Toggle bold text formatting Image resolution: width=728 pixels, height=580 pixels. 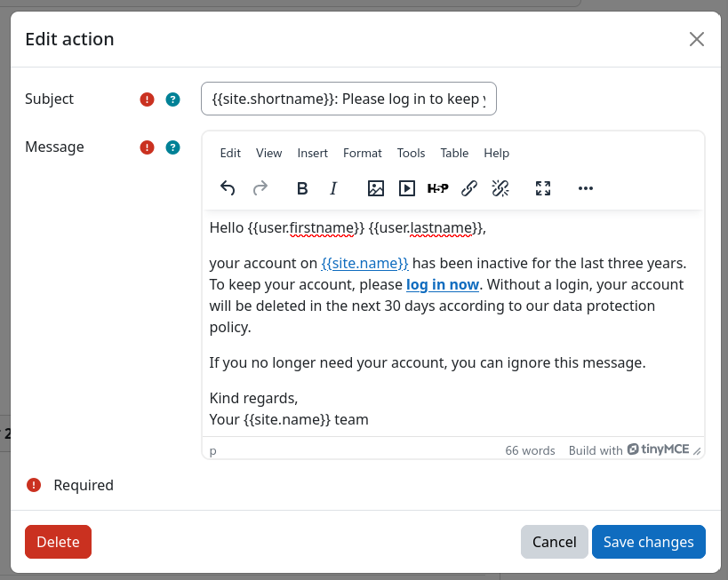tap(301, 188)
